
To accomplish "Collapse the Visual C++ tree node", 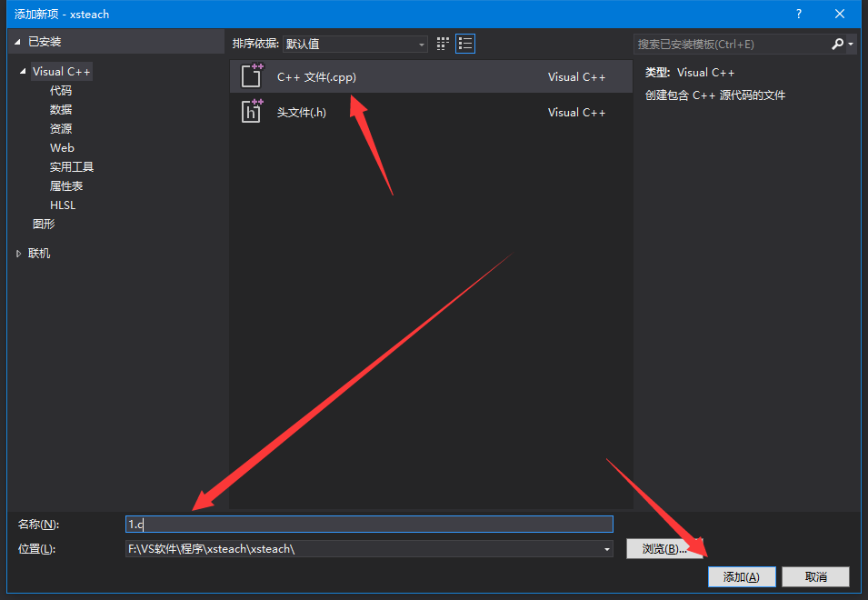I will (x=23, y=71).
